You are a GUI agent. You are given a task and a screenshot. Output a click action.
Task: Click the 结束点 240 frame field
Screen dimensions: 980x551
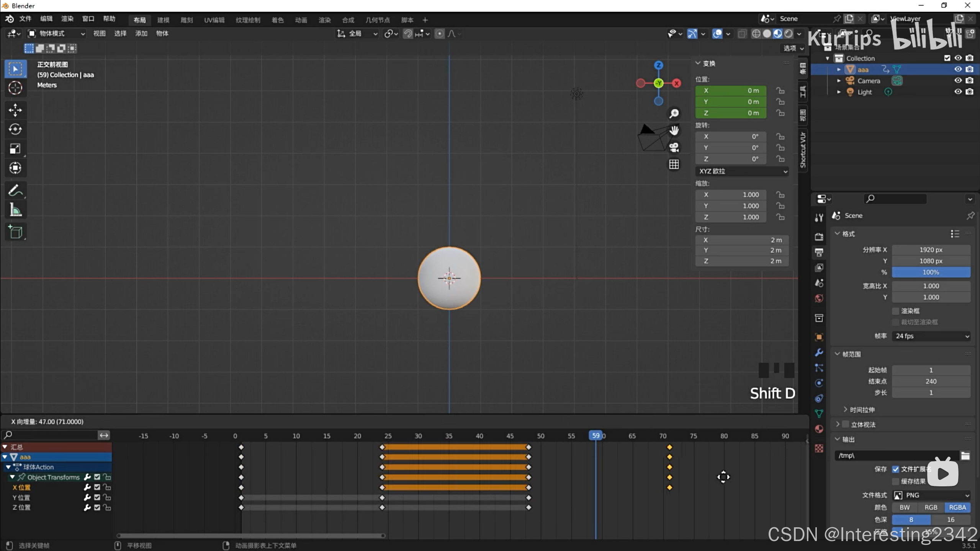(931, 381)
